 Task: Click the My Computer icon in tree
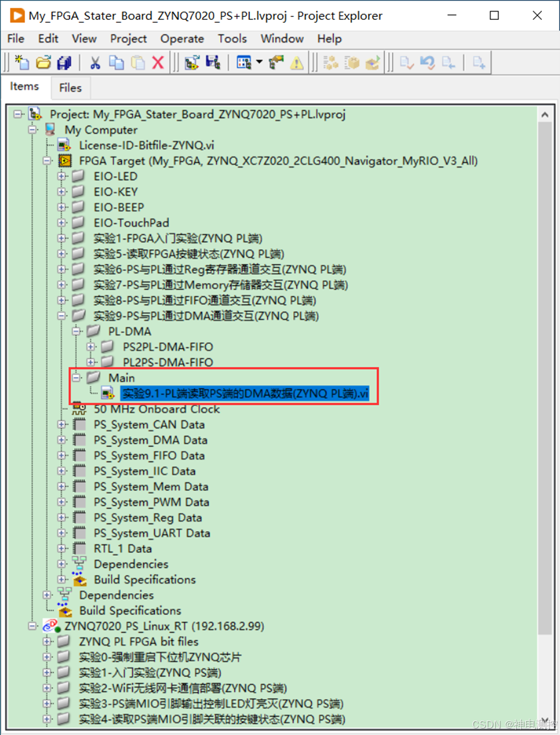50,130
